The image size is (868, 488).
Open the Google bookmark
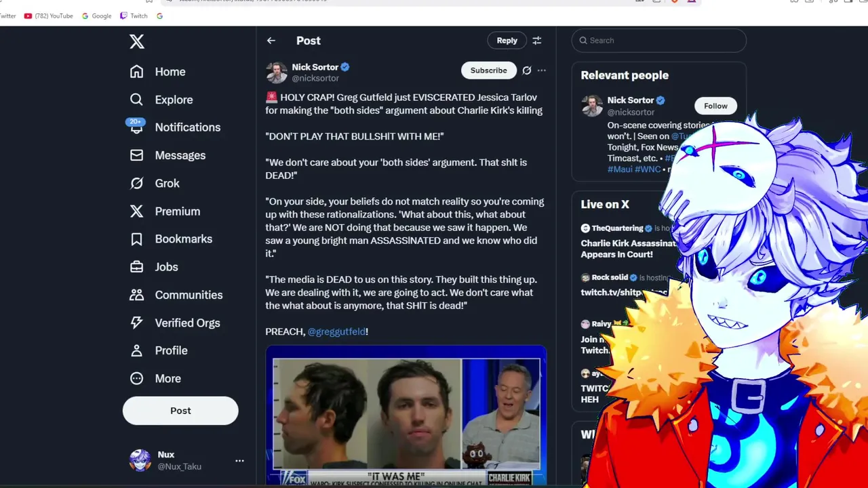[x=96, y=16]
